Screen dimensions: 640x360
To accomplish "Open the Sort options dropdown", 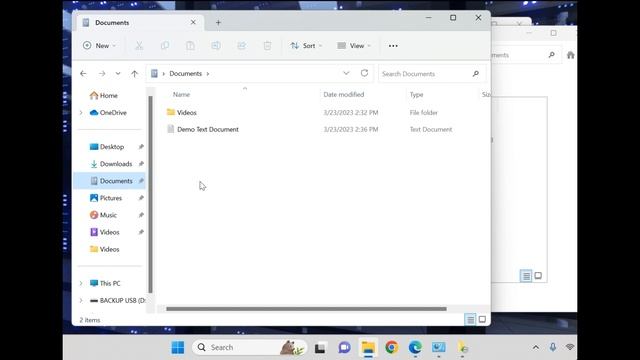I will tap(306, 46).
